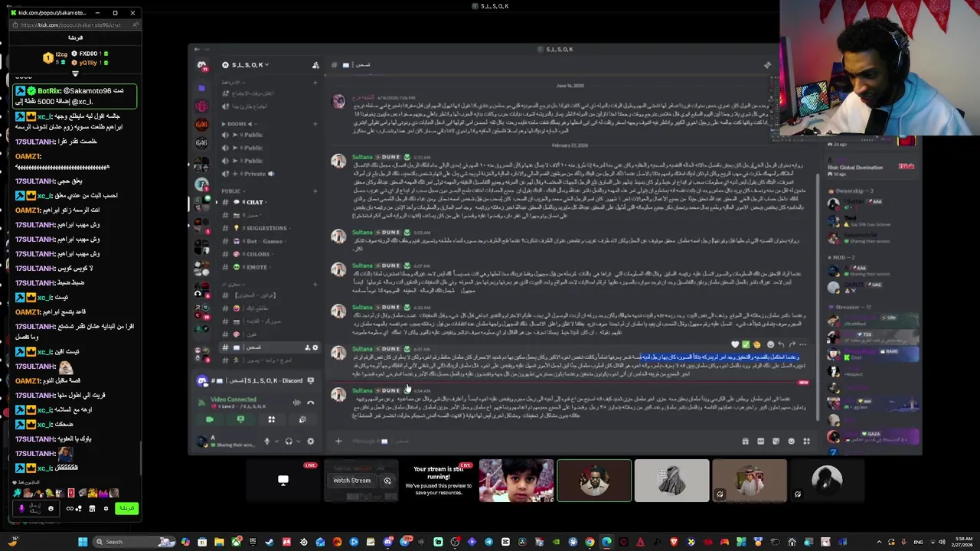The height and width of the screenshot is (551, 980).
Task: Collapse the ROOMS channel category
Action: click(238, 123)
